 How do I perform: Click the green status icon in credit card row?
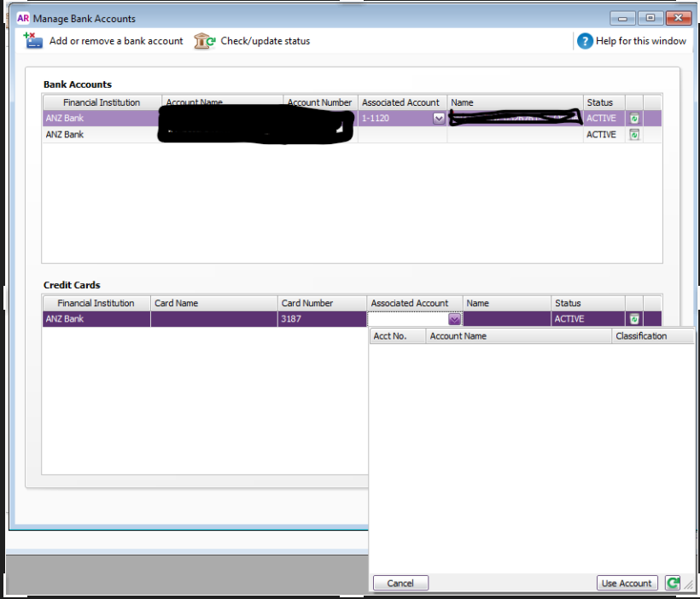coord(634,319)
